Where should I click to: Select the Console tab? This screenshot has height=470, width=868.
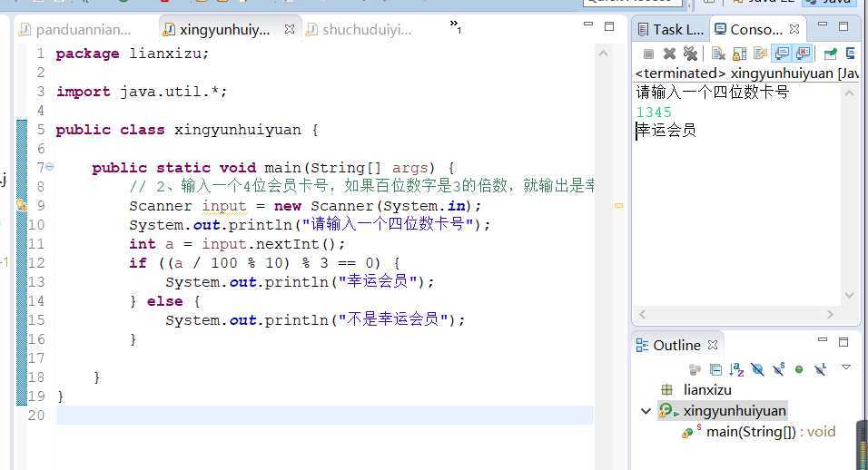point(748,29)
